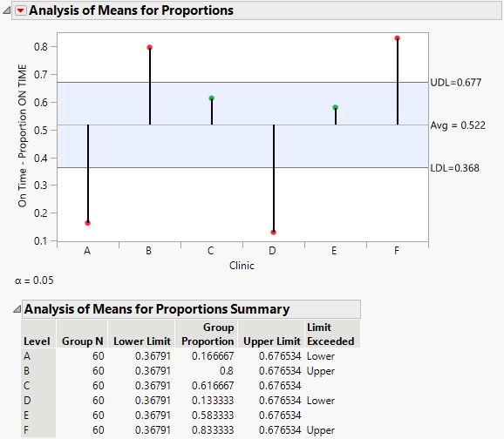Image resolution: width=504 pixels, height=439 pixels.
Task: Click group proportion 0.166667
Action: (213, 356)
